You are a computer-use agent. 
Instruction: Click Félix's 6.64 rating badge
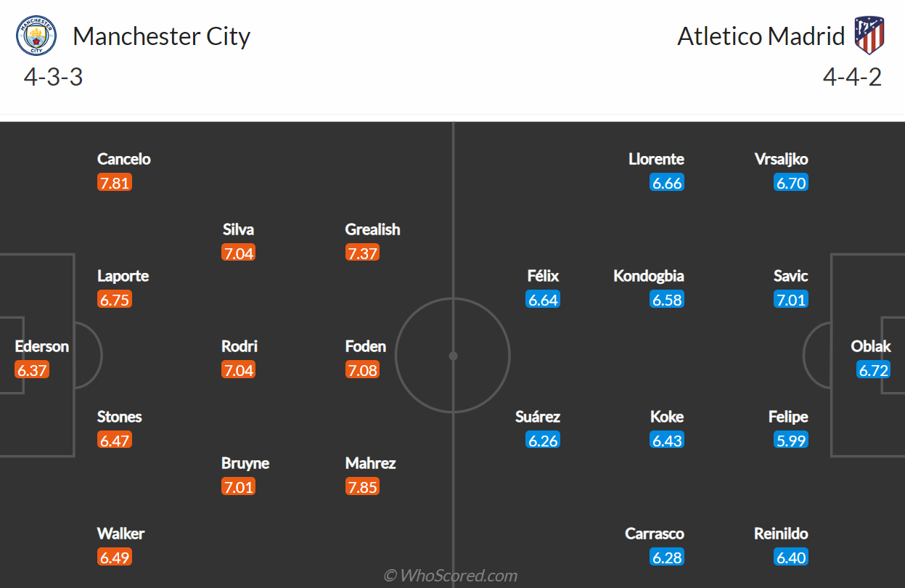pos(543,300)
